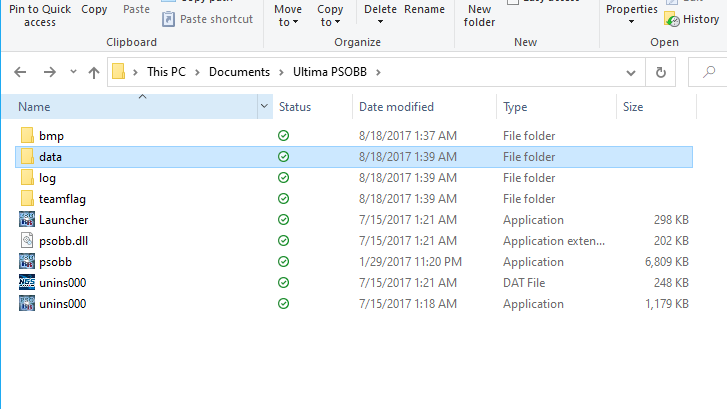
Task: Click 1/29/2017 11:20 PM date cell
Action: [x=410, y=262]
